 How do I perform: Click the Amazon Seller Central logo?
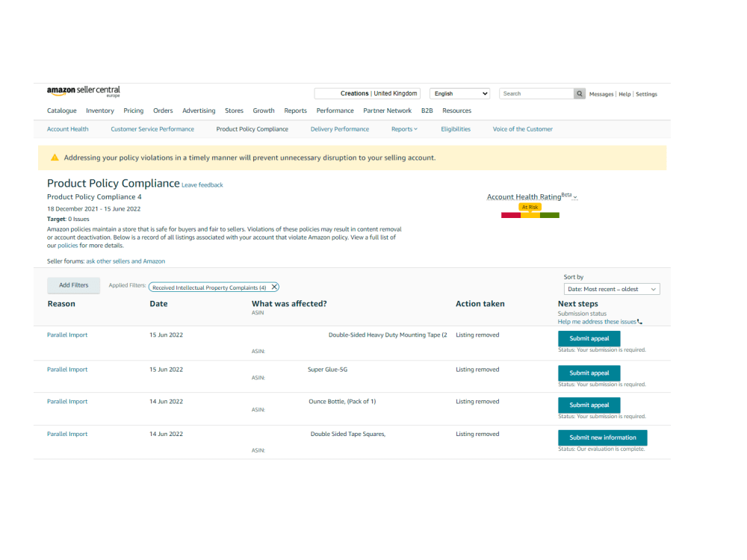click(x=84, y=91)
